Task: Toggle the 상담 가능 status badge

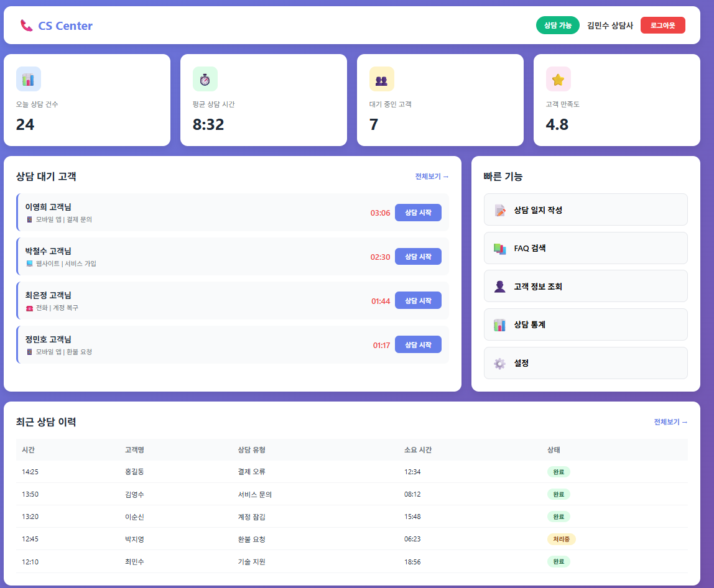Action: [x=557, y=25]
